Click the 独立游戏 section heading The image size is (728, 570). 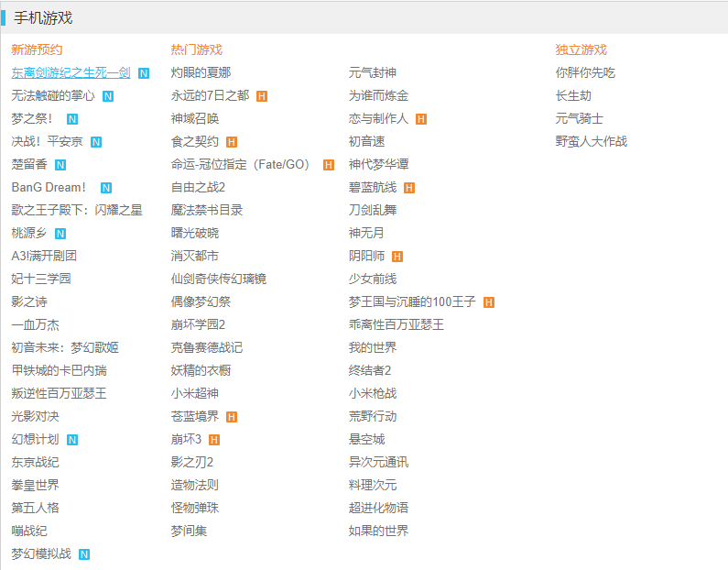(581, 49)
